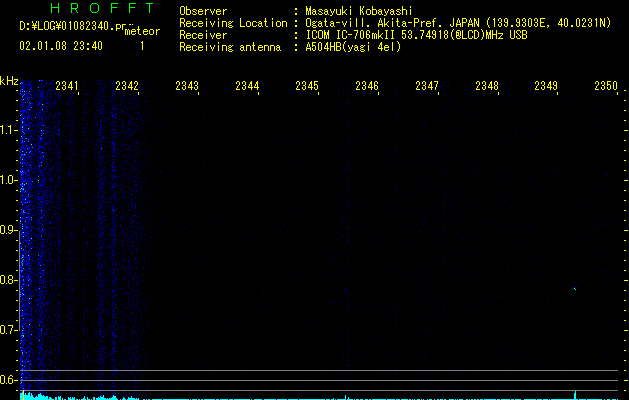Image resolution: width=629 pixels, height=400 pixels.
Task: Click the kHz axis unit label
Action: click(x=9, y=81)
